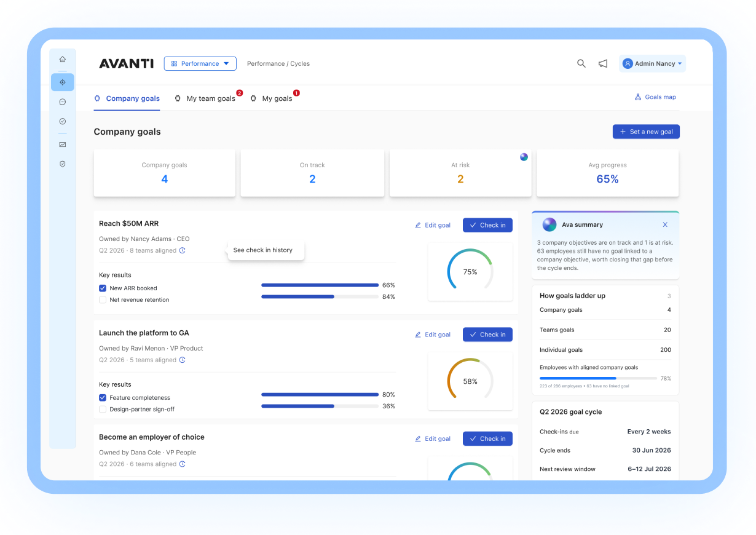Open the Home icon in sidebar
This screenshot has width=756, height=535.
pyautogui.click(x=62, y=60)
